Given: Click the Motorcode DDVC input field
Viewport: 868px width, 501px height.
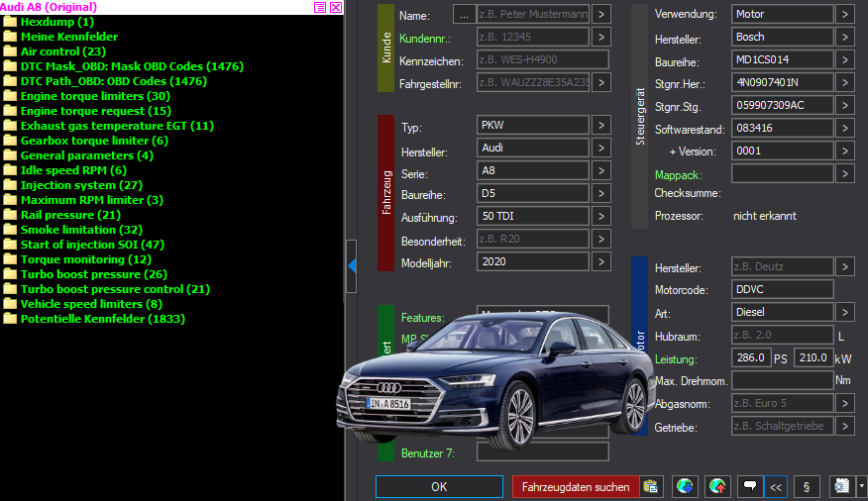Looking at the screenshot, I should coord(782,289).
